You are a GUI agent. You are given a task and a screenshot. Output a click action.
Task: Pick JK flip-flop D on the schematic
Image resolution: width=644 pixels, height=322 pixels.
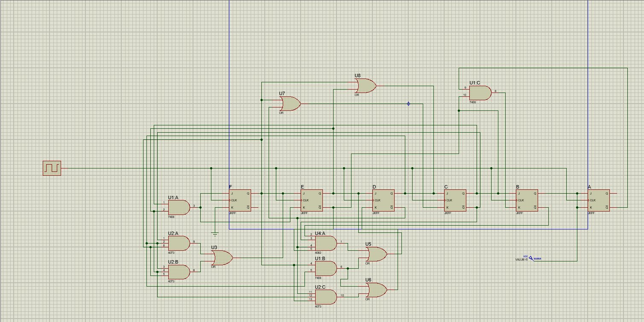tap(383, 200)
